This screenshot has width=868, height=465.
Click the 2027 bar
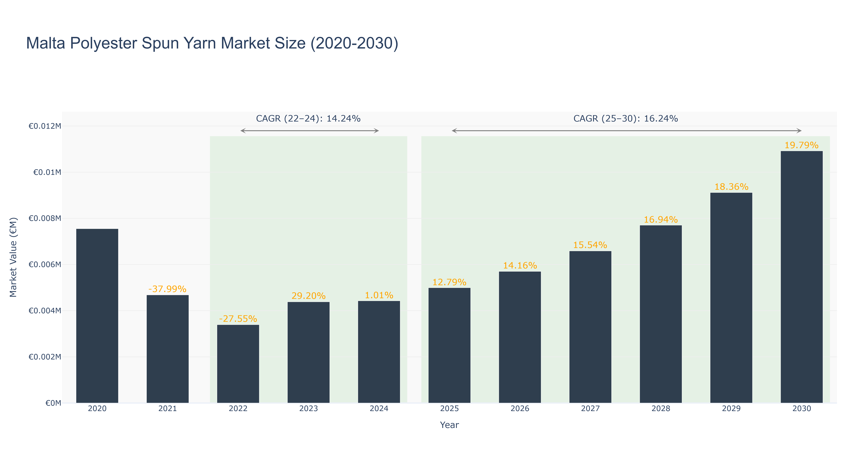tap(590, 327)
